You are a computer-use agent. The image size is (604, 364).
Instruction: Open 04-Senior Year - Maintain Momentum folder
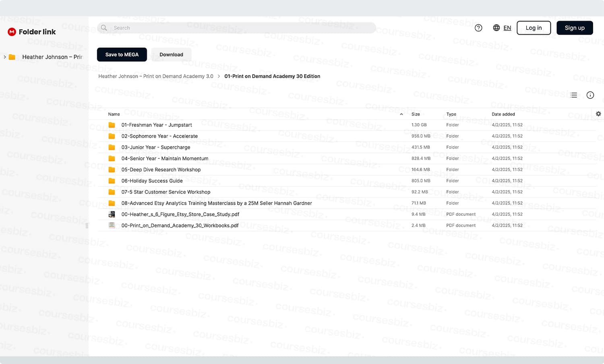tap(165, 159)
